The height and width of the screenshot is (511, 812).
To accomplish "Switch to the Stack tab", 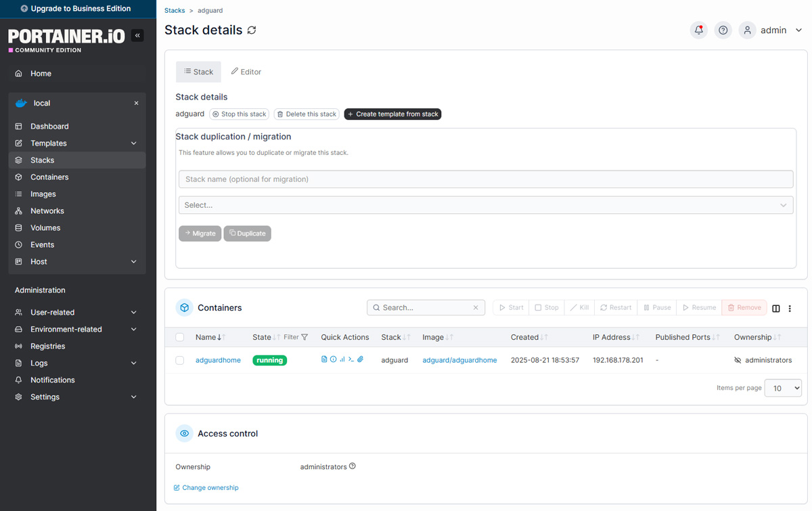I will pos(198,72).
